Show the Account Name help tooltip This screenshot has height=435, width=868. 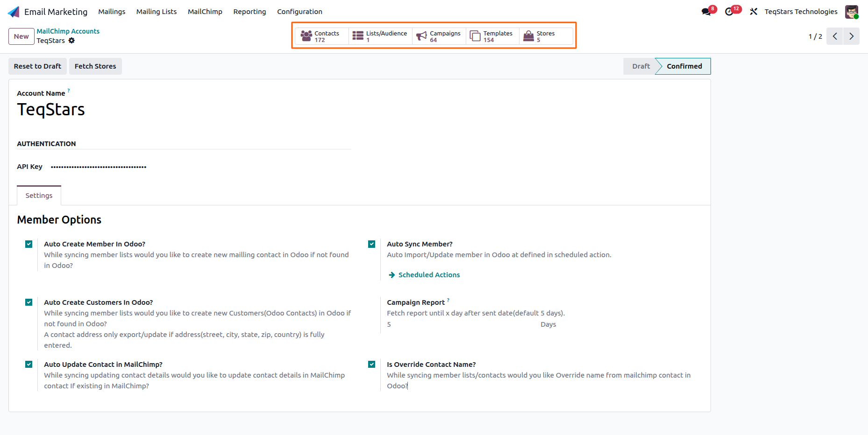pos(69,91)
